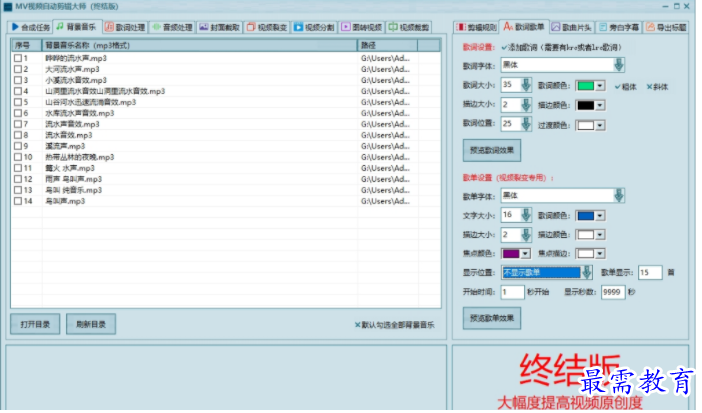Select the 山谷河水迅速流淌音效.mp3 row

(x=226, y=102)
